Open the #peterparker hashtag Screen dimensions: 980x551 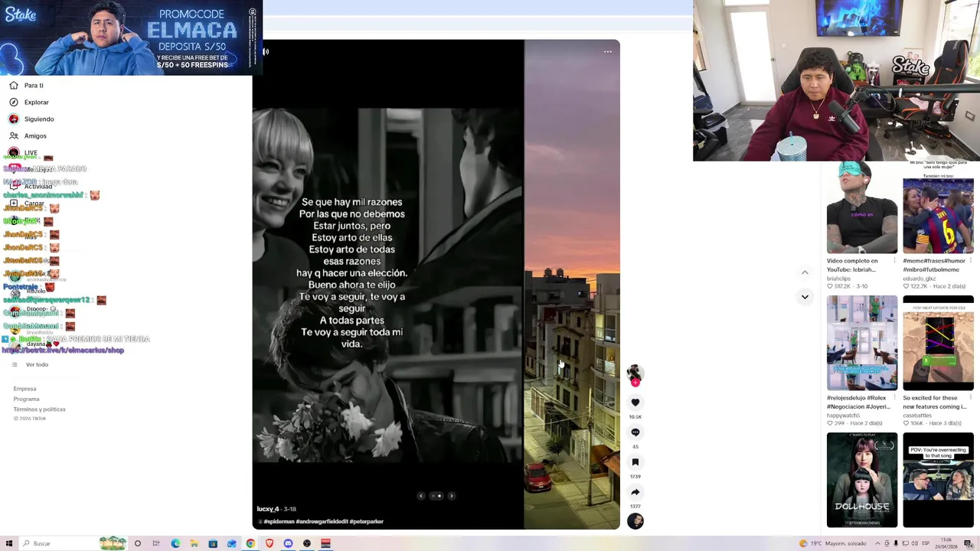point(367,522)
